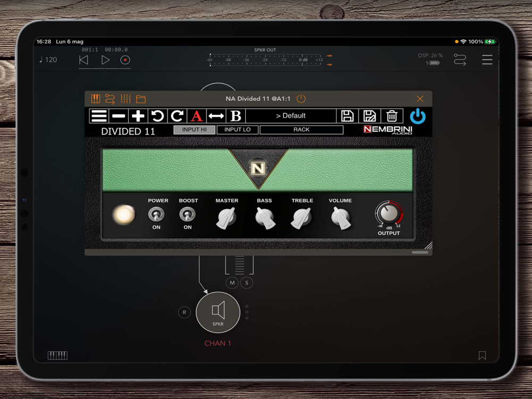Screen dimensions: 532x399
Task: Click the minus zoom-out button
Action: coord(119,115)
